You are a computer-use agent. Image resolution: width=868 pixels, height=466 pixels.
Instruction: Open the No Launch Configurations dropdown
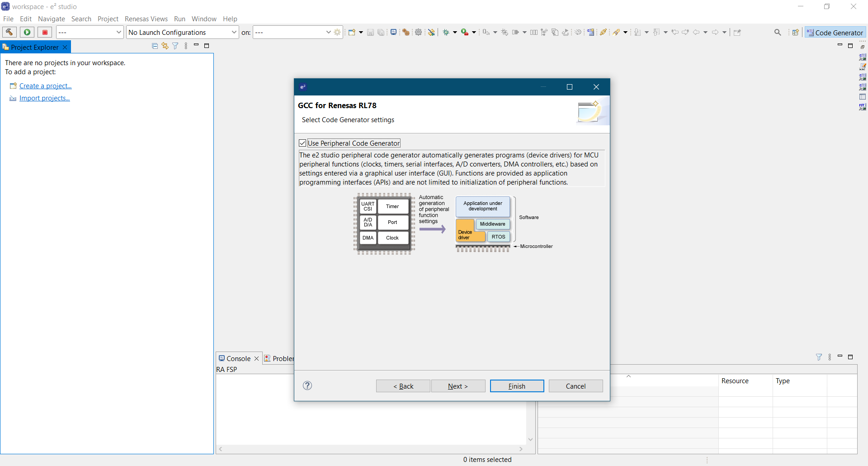point(182,32)
